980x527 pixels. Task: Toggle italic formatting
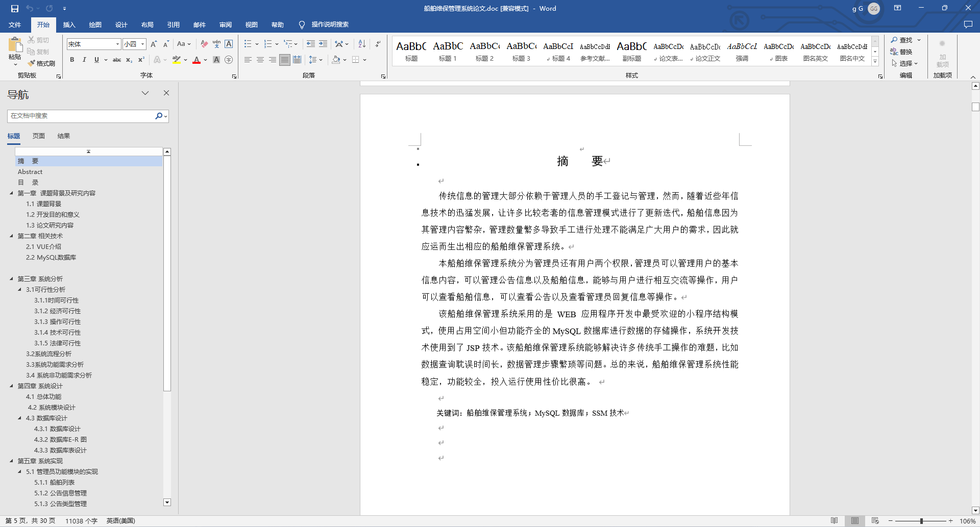click(x=84, y=60)
